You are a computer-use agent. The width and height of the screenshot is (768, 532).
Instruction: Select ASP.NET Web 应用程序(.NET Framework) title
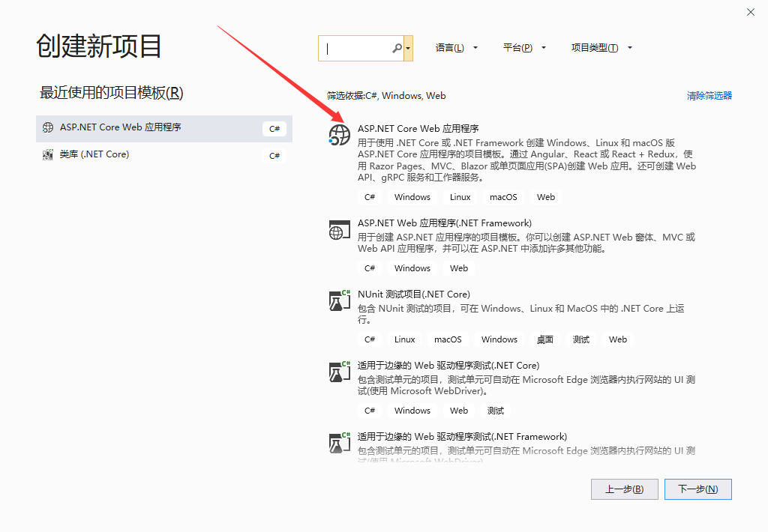click(x=444, y=223)
